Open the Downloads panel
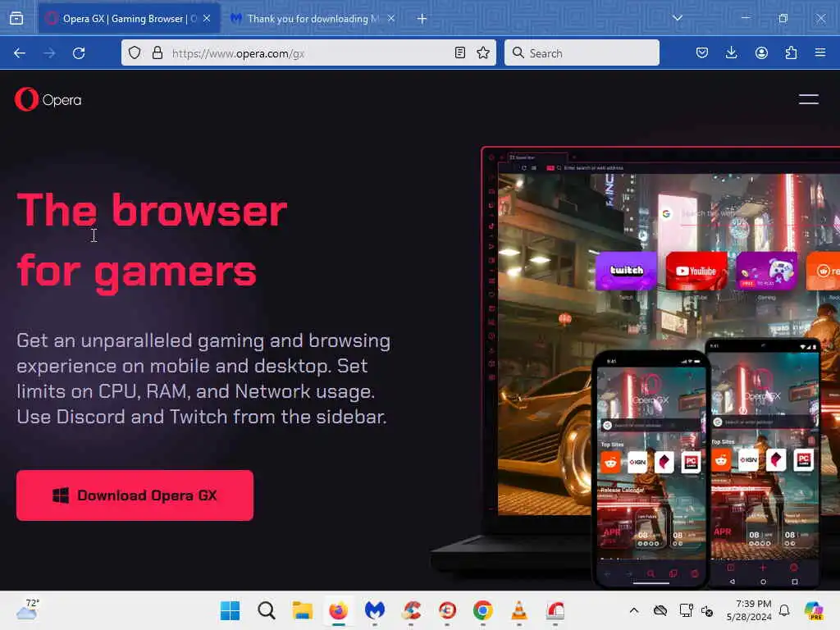The image size is (840, 630). [x=731, y=52]
